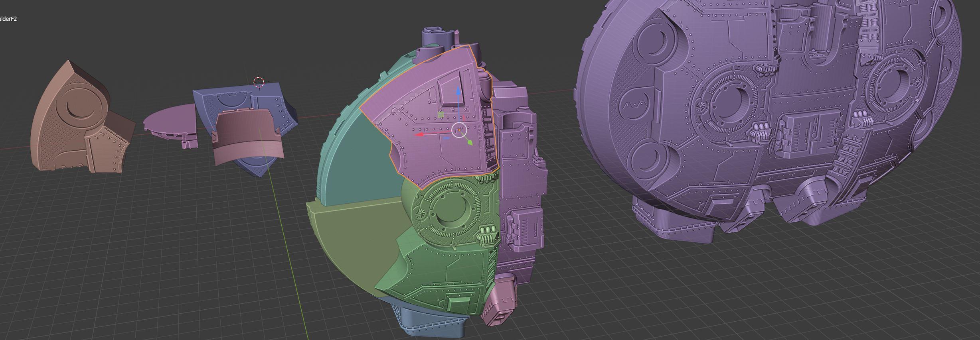Click the red-white 3D cursor crosshair

coord(259,83)
